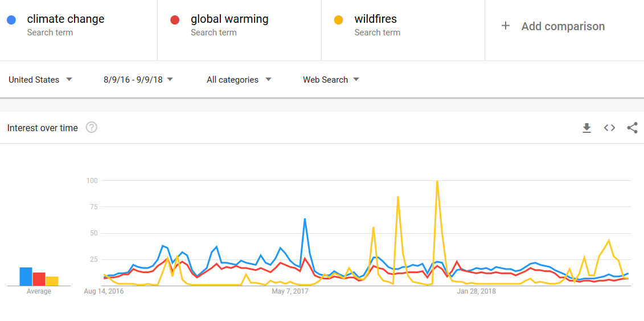The height and width of the screenshot is (321, 644).
Task: Expand the Web Search type dropdown
Action: (331, 80)
